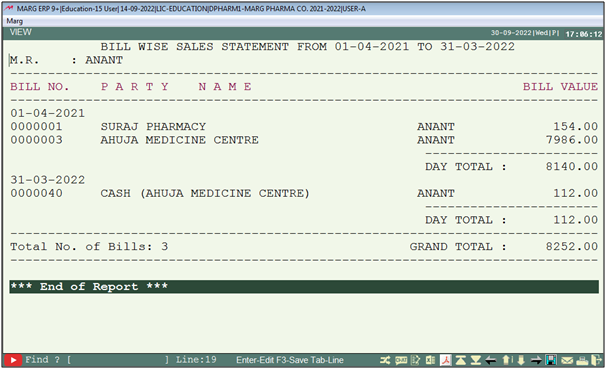607x369 pixels.
Task: Click the Find search input field
Action: point(118,360)
